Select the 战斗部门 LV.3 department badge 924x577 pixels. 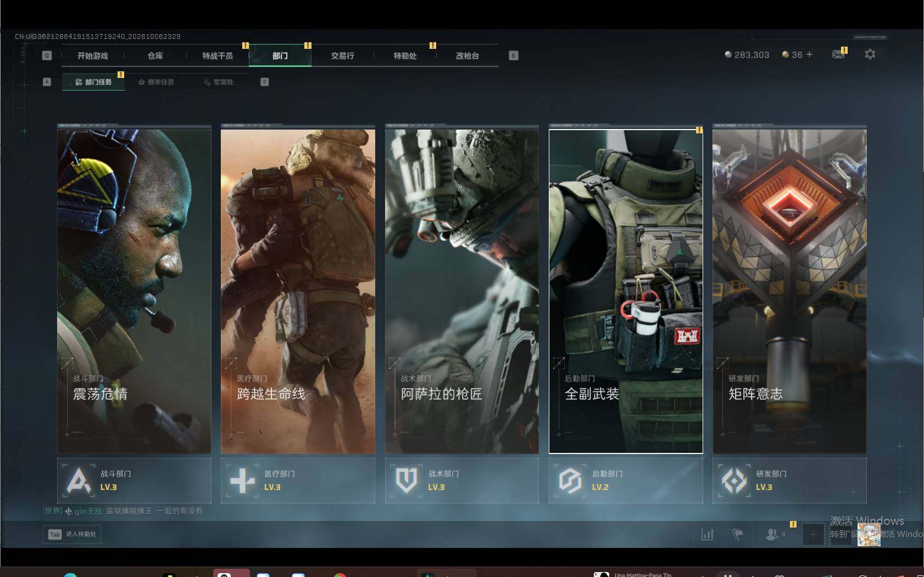[x=134, y=480]
